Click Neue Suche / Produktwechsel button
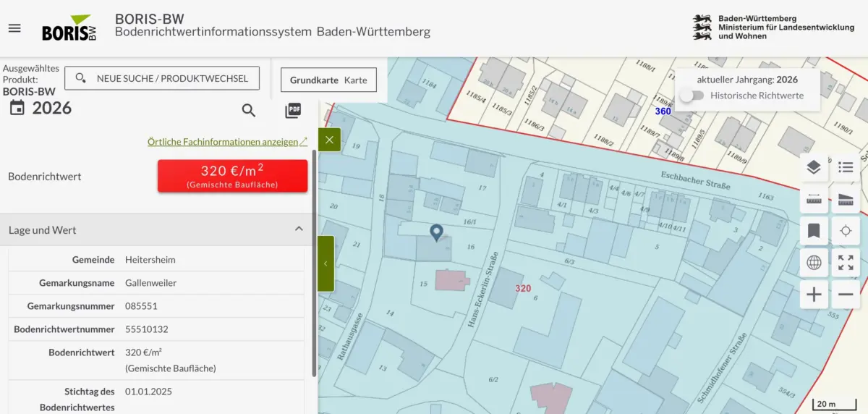The height and width of the screenshot is (414, 868). (x=162, y=78)
